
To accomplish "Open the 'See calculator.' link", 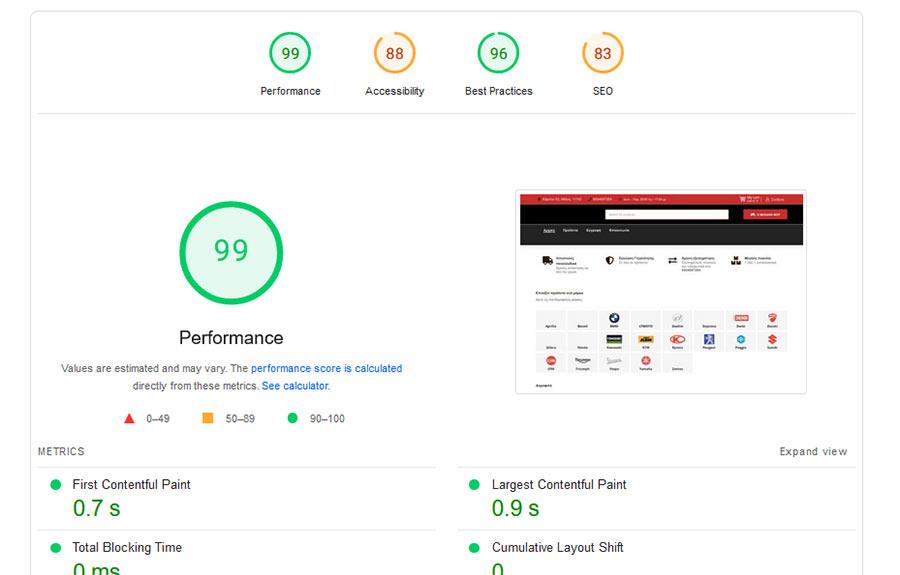I will point(296,386).
